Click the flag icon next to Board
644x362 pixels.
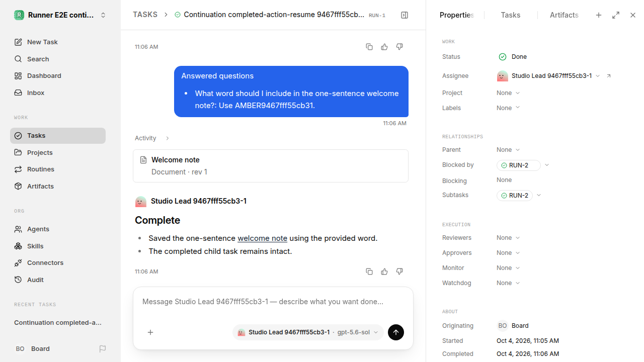103,348
